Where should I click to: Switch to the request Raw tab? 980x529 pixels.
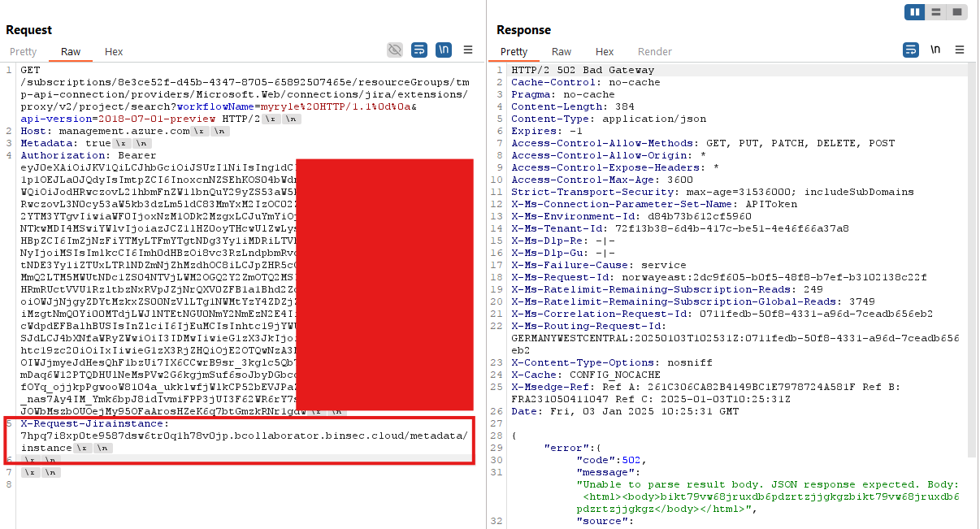71,51
